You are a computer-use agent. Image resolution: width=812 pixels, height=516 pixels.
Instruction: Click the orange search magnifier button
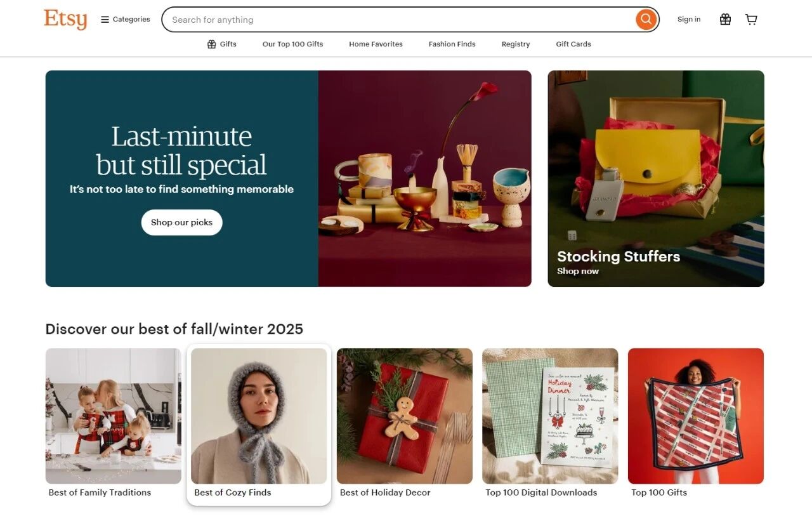point(646,20)
